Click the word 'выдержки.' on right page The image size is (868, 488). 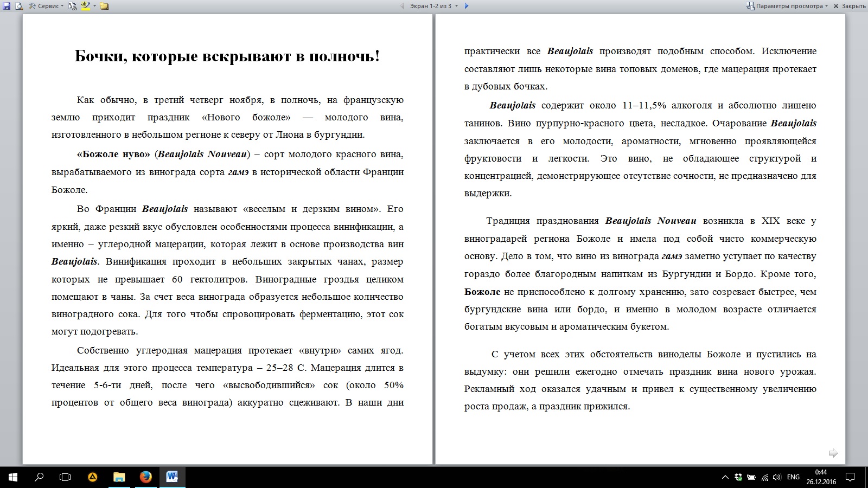tap(488, 193)
